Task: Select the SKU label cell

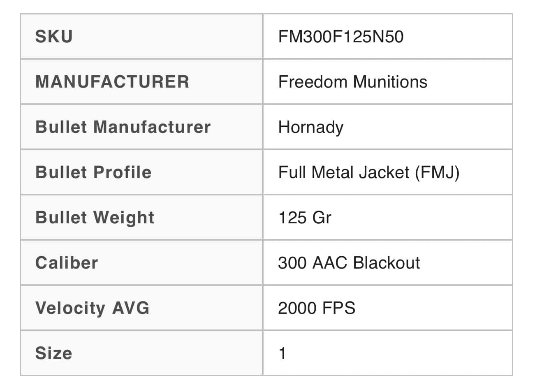Action: 141,37
